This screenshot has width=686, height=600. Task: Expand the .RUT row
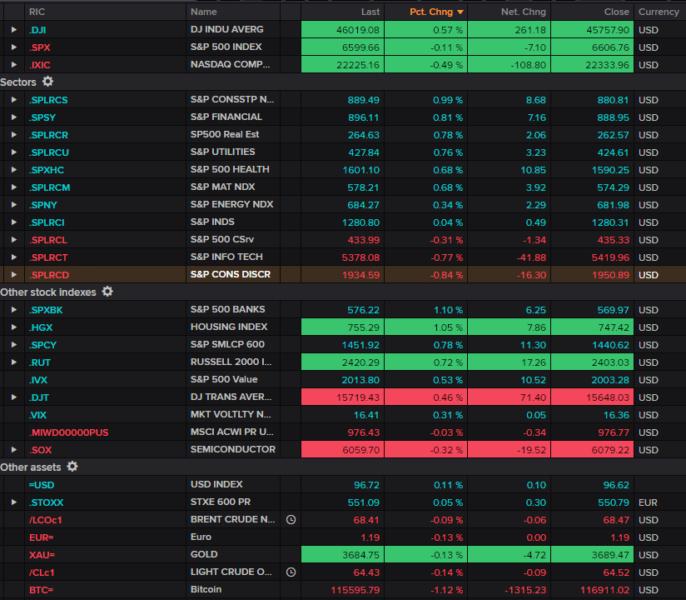pos(14,362)
